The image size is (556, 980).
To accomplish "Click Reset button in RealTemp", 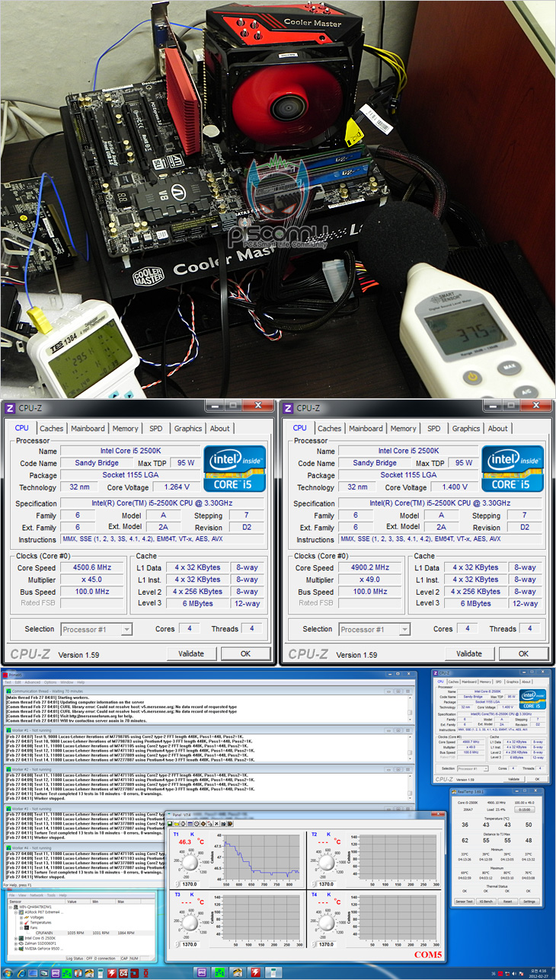I will point(507,902).
